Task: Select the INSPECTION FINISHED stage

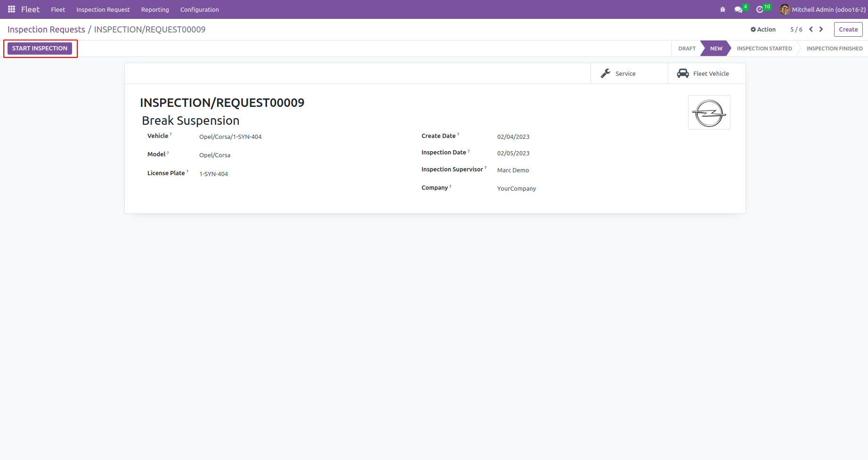Action: [x=834, y=48]
